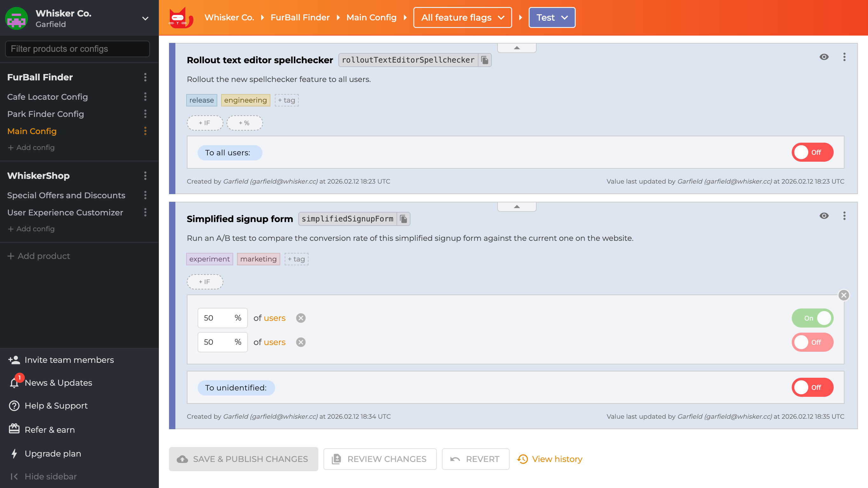868x488 pixels.
Task: Turn on the spellchecker for all users
Action: pos(812,152)
